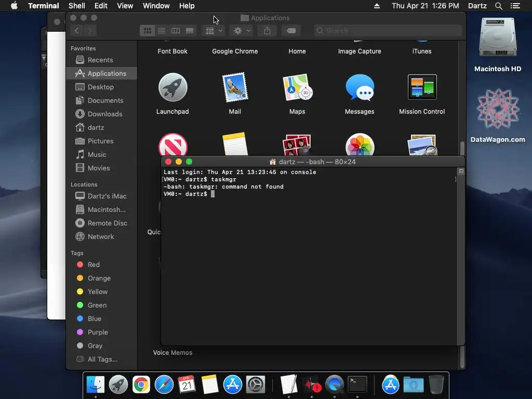Screen dimensions: 532x399
Task: Open Trash in the Dock
Action: tap(436, 385)
